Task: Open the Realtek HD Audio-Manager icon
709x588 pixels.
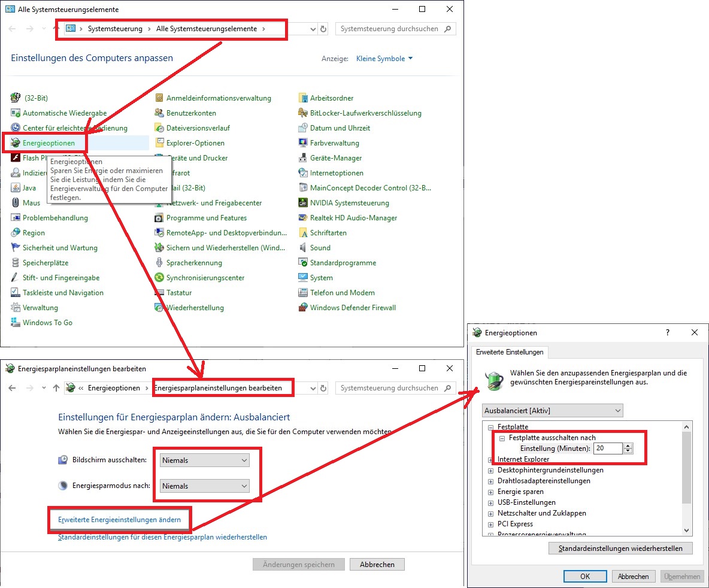Action: click(x=303, y=217)
